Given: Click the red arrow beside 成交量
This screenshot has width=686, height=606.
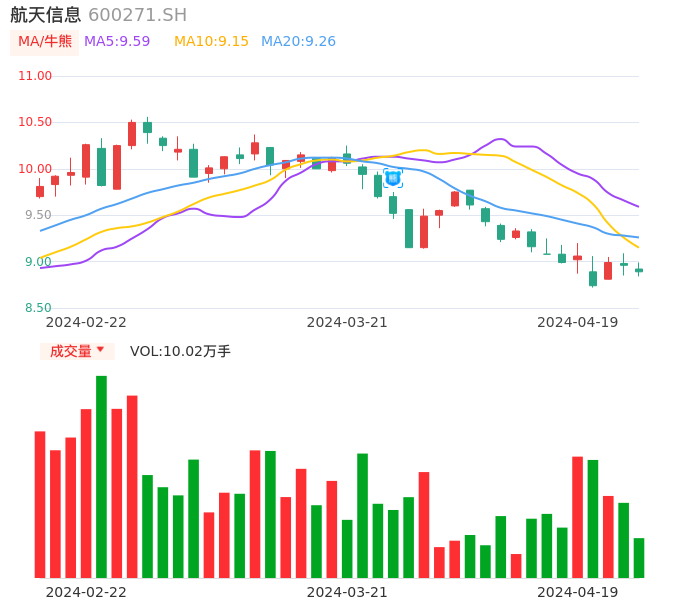Looking at the screenshot, I should pos(100,350).
